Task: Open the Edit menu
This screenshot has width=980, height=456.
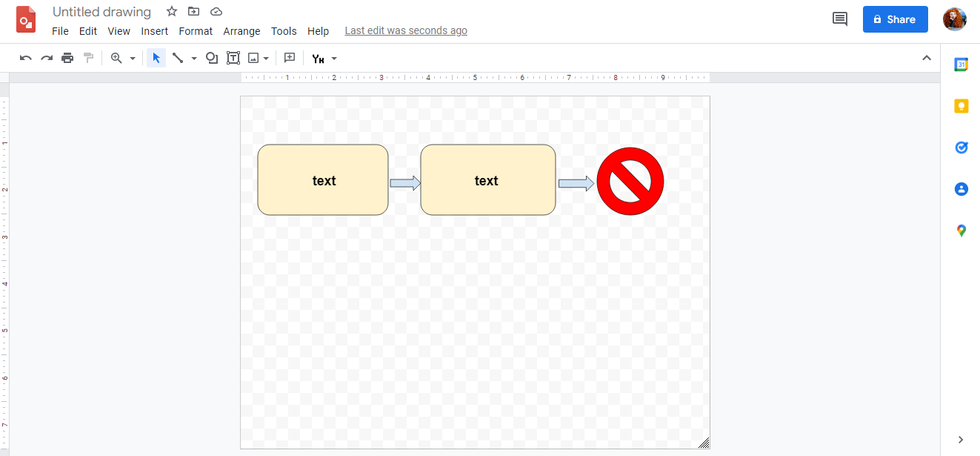Action: pos(88,31)
